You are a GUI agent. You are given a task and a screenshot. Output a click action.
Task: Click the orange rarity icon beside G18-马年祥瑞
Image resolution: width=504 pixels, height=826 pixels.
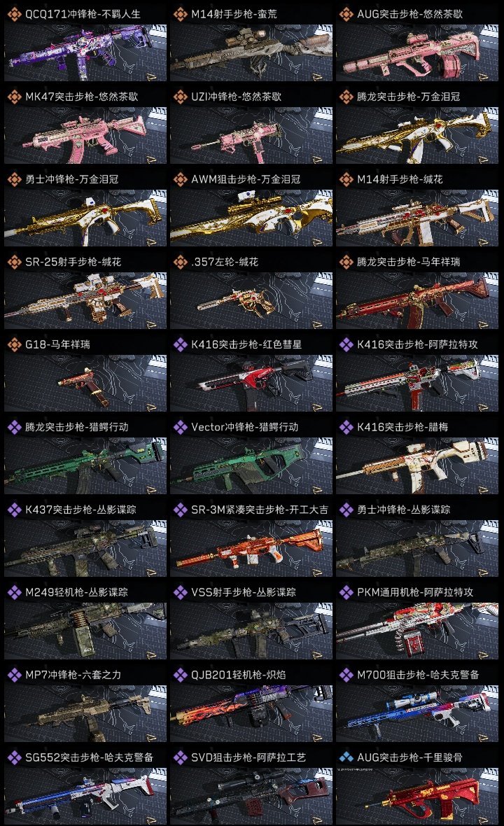point(14,344)
